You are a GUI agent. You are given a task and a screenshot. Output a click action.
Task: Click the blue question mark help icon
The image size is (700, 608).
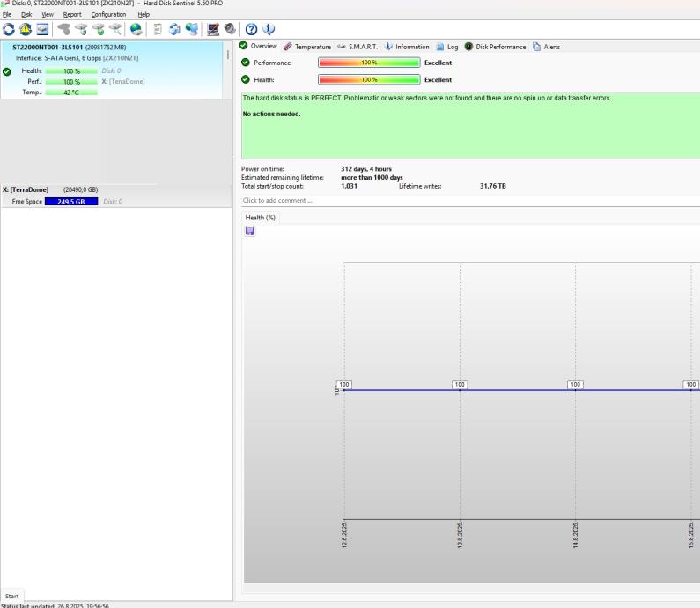click(x=251, y=29)
